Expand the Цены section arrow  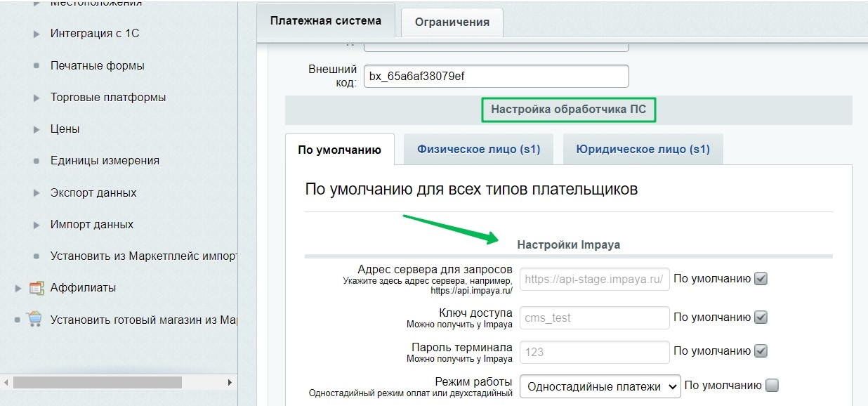click(x=37, y=129)
